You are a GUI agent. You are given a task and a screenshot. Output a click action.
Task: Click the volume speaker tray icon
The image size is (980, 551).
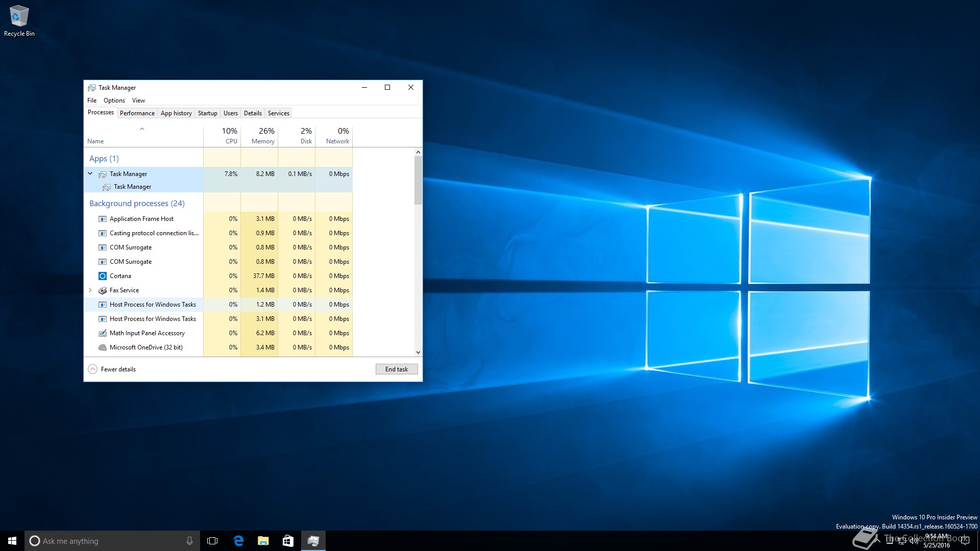pyautogui.click(x=914, y=541)
